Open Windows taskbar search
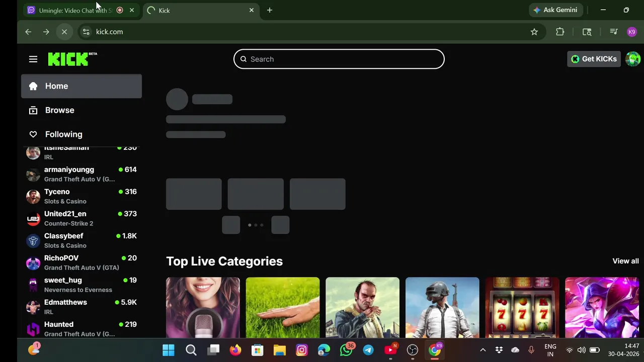Viewport: 644px width, 362px height. point(191,350)
